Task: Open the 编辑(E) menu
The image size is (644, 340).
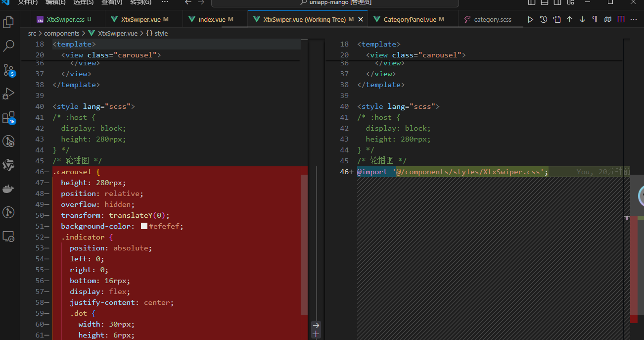Action: pos(55,2)
